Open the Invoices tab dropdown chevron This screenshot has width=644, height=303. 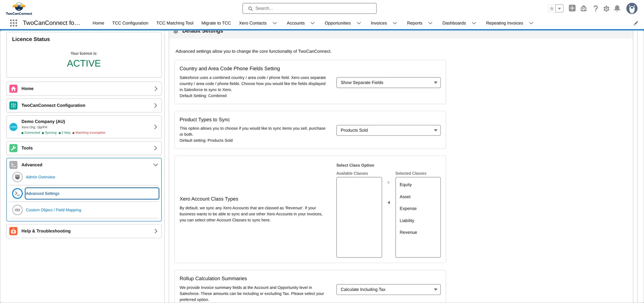click(394, 23)
